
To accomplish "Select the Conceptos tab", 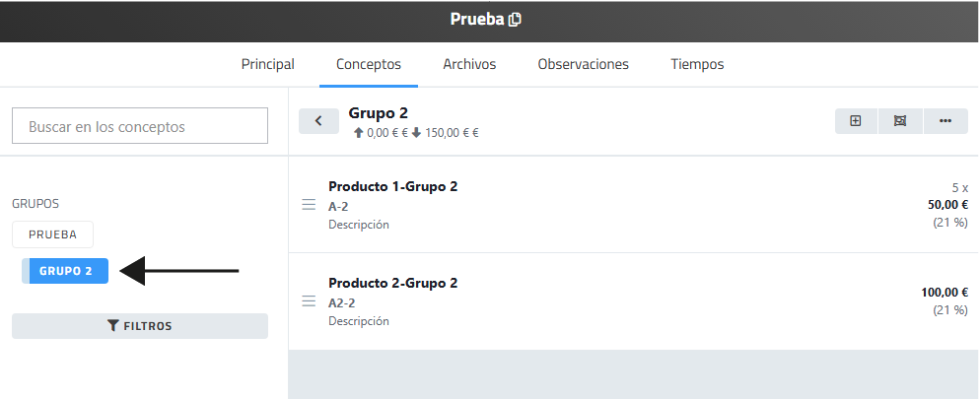I will tap(369, 64).
